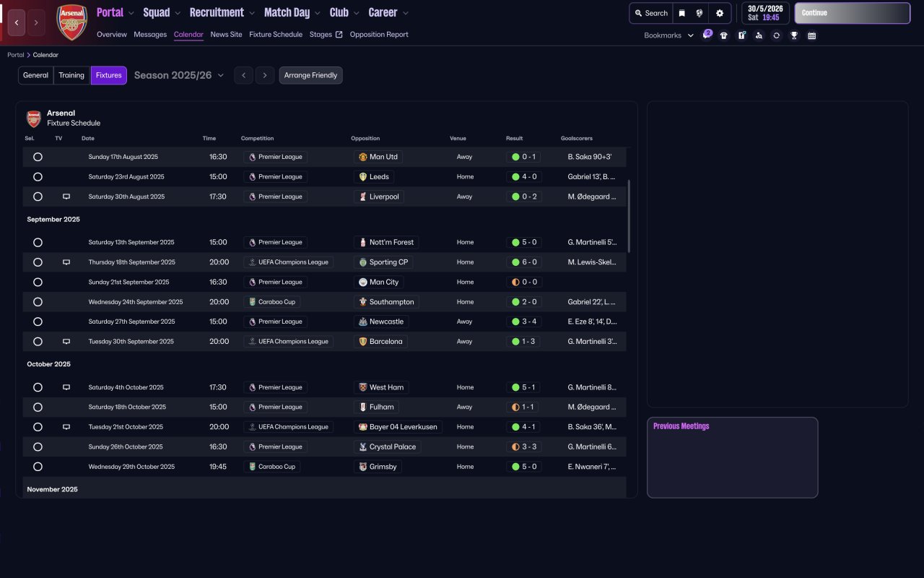This screenshot has width=924, height=578.
Task: Click the shirt shortcut icon in bookmarks bar
Action: [724, 35]
